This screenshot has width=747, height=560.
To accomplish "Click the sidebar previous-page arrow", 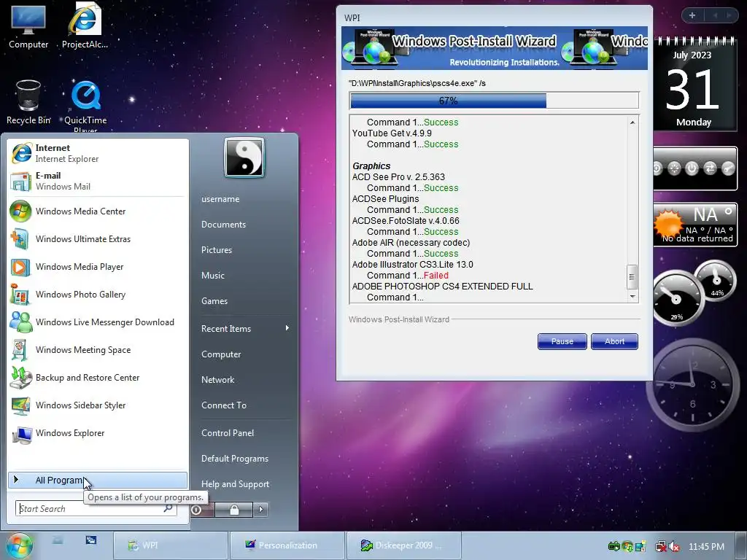I will 715,15.
